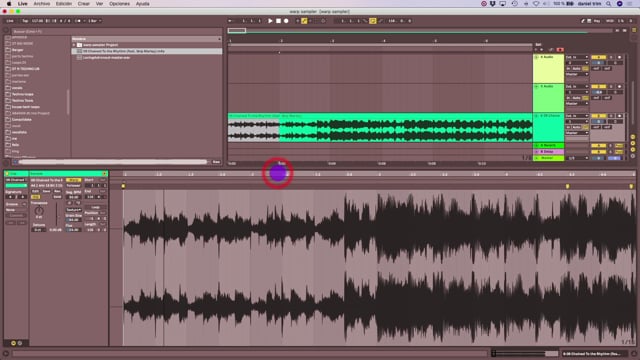Screen dimensions: 640x360
Task: Click the macOS Spotlight search icon
Action: (609, 4)
